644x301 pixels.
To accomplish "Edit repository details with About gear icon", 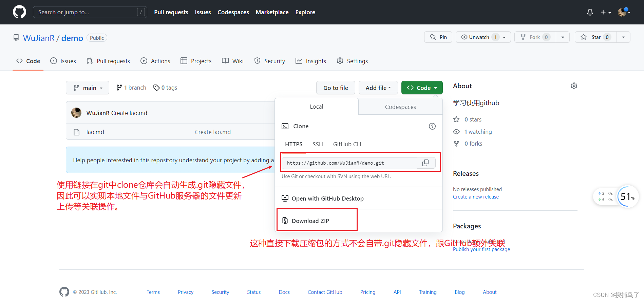I will [x=574, y=86].
